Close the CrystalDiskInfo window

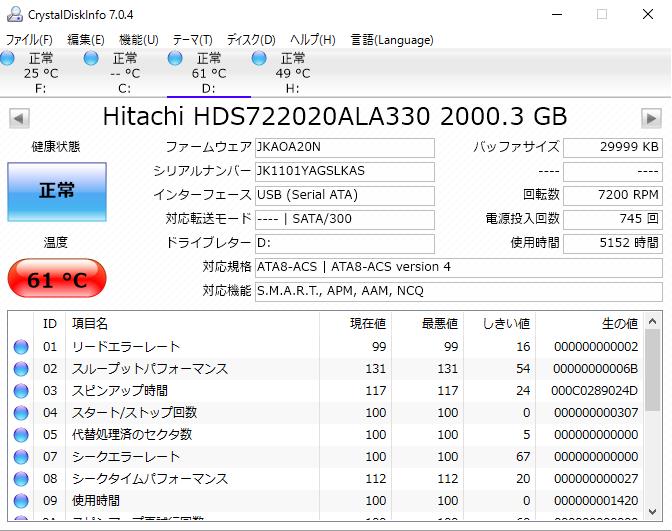coord(648,14)
